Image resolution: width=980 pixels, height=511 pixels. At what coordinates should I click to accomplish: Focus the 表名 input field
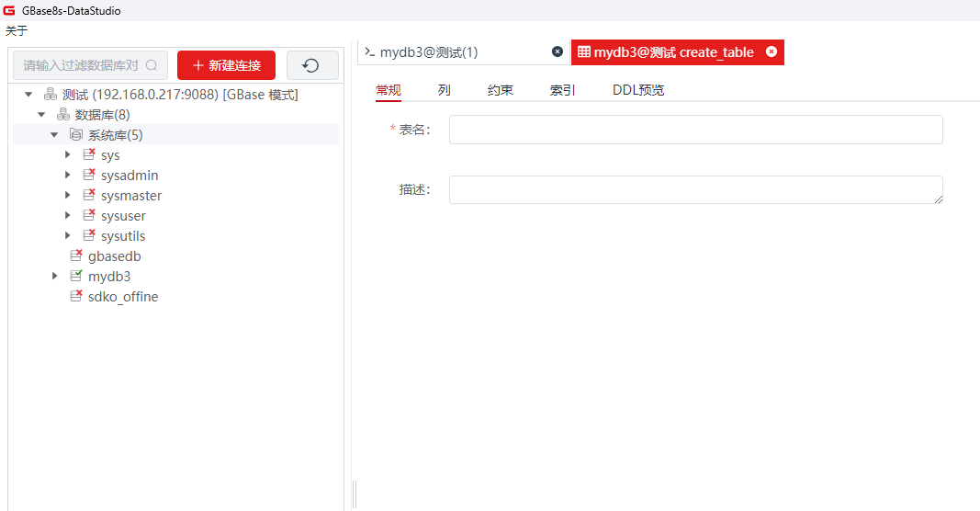(695, 130)
